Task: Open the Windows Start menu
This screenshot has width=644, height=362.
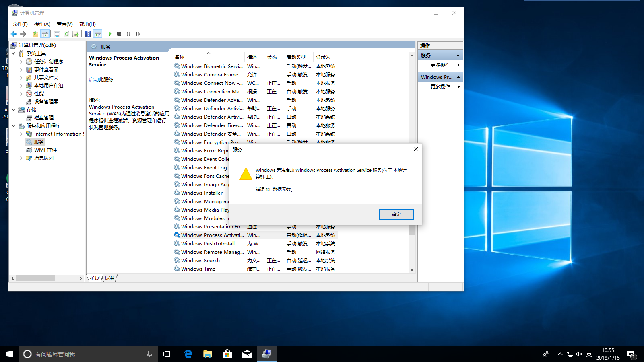Action: (x=10, y=354)
